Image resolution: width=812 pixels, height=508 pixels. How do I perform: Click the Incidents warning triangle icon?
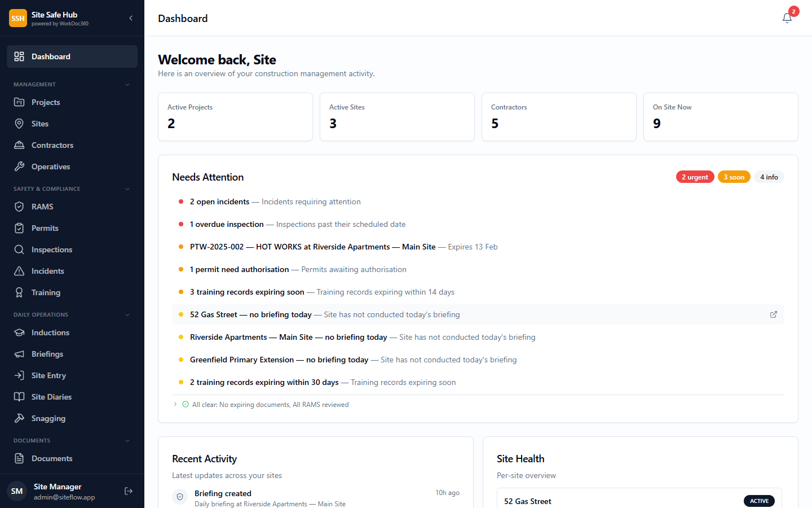point(19,271)
